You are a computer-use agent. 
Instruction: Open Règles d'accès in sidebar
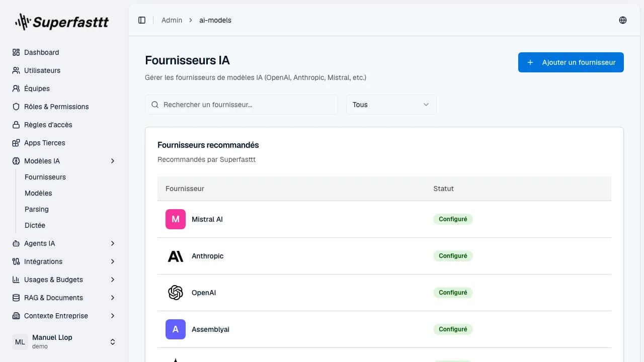(64, 125)
